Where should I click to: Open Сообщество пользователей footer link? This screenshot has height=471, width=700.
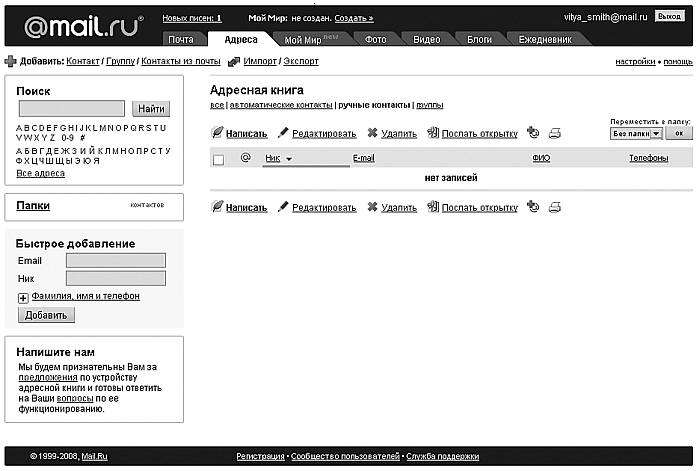pos(345,456)
